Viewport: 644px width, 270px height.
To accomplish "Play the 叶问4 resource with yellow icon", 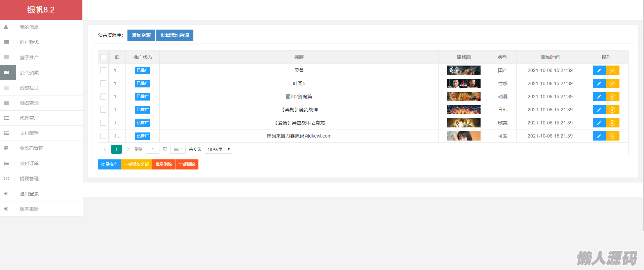I will (x=612, y=84).
